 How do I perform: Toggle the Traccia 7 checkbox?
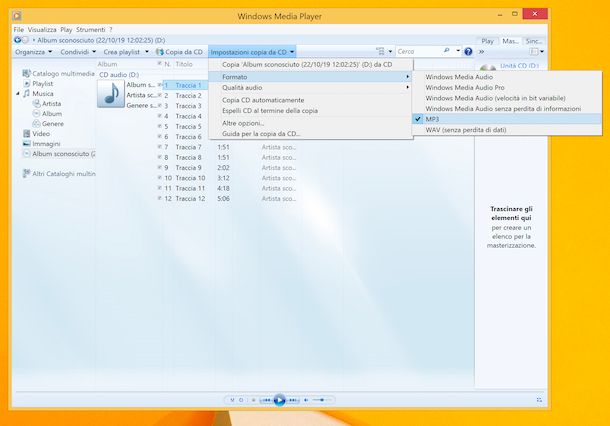160,147
